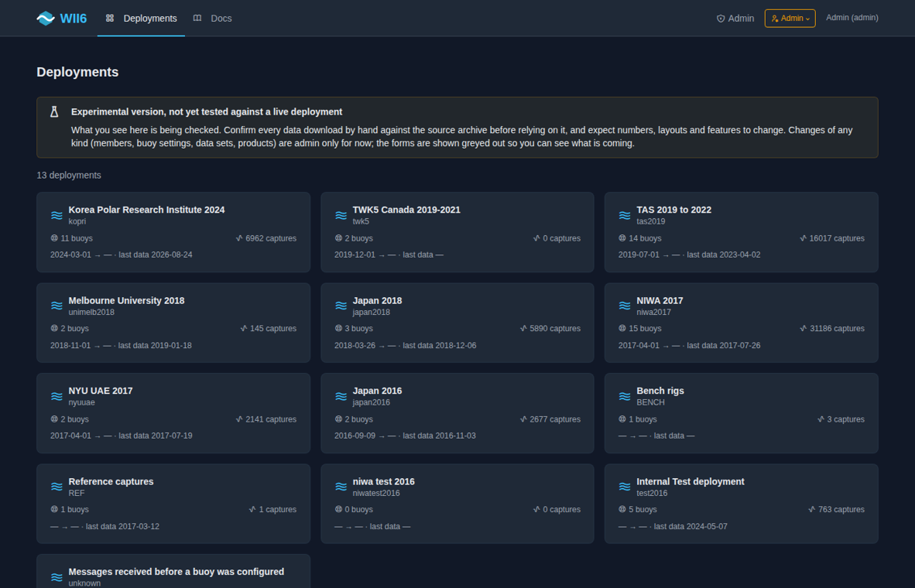Switch to the Deployments tab
This screenshot has width=915, height=588.
pyautogui.click(x=141, y=18)
